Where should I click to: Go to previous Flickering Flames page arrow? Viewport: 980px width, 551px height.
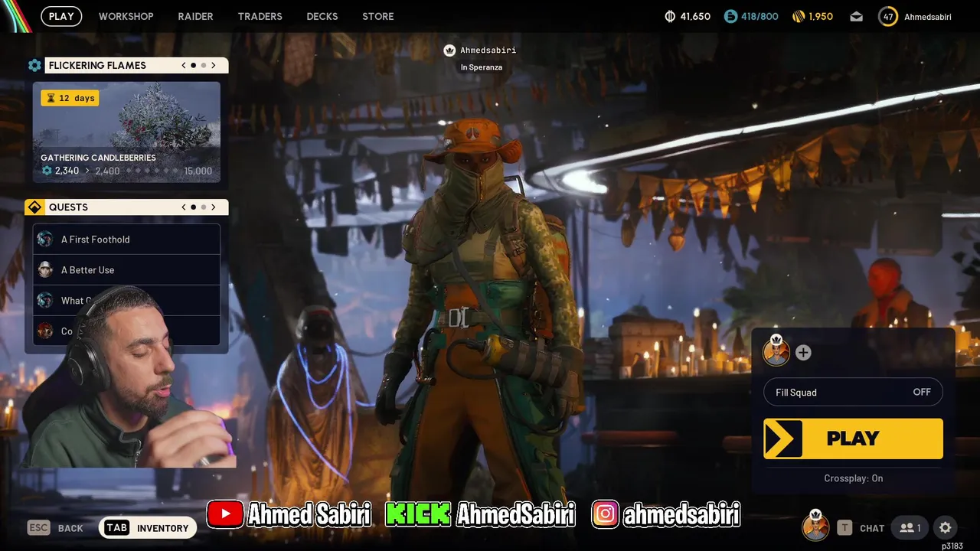pyautogui.click(x=184, y=65)
